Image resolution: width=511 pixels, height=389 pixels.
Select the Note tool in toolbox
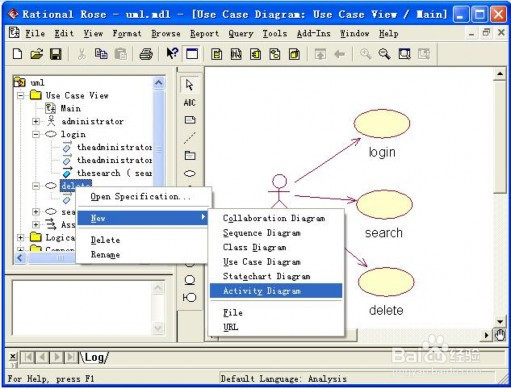(x=190, y=120)
